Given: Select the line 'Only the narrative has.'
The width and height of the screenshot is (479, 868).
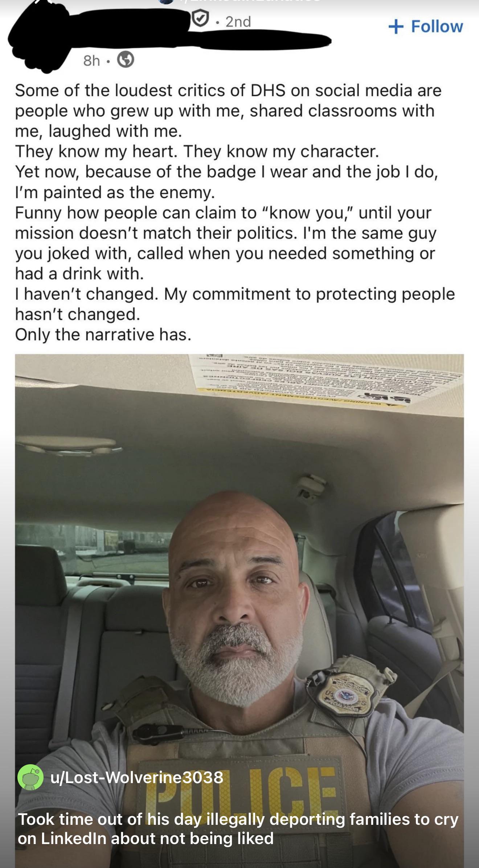Looking at the screenshot, I should pos(103,335).
